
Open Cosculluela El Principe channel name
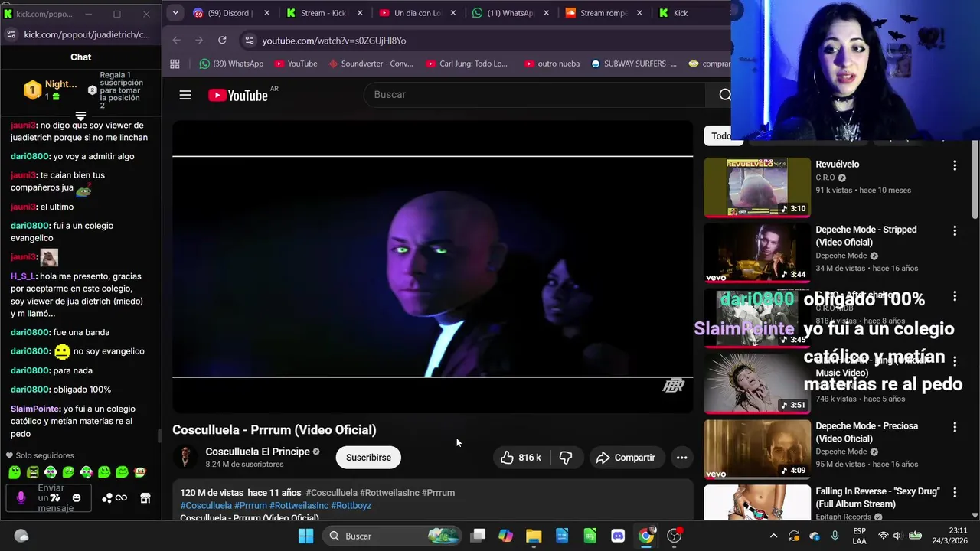(x=257, y=452)
